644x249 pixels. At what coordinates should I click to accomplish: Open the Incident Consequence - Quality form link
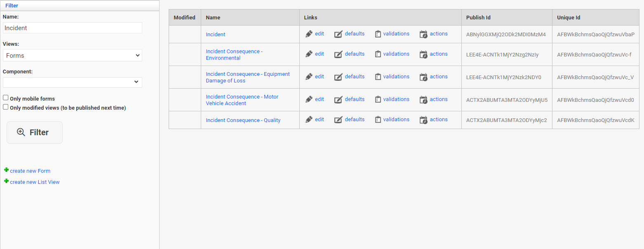[x=243, y=120]
